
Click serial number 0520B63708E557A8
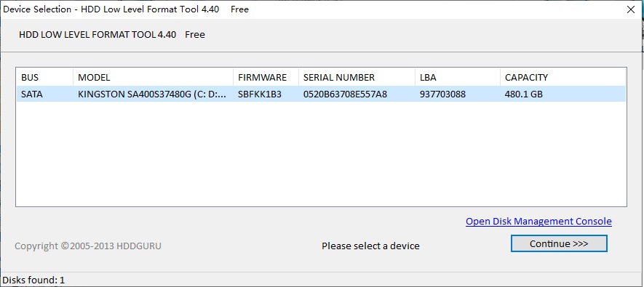[x=345, y=94]
